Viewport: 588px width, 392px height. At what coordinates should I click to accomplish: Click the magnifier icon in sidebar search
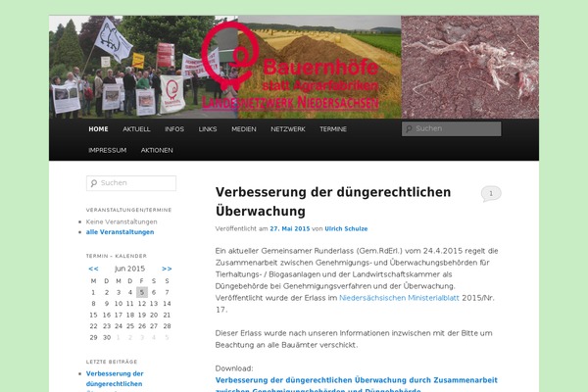[x=94, y=183]
